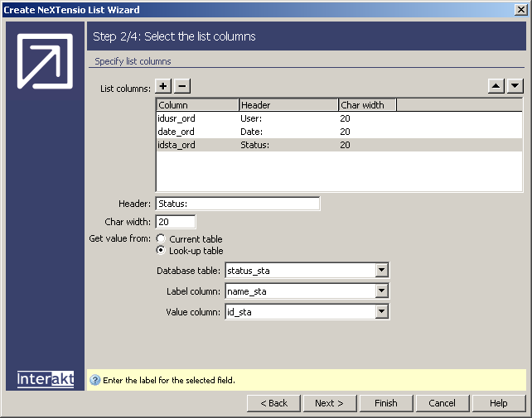The image size is (532, 418).
Task: Move selected column down with arrow
Action: coord(515,86)
